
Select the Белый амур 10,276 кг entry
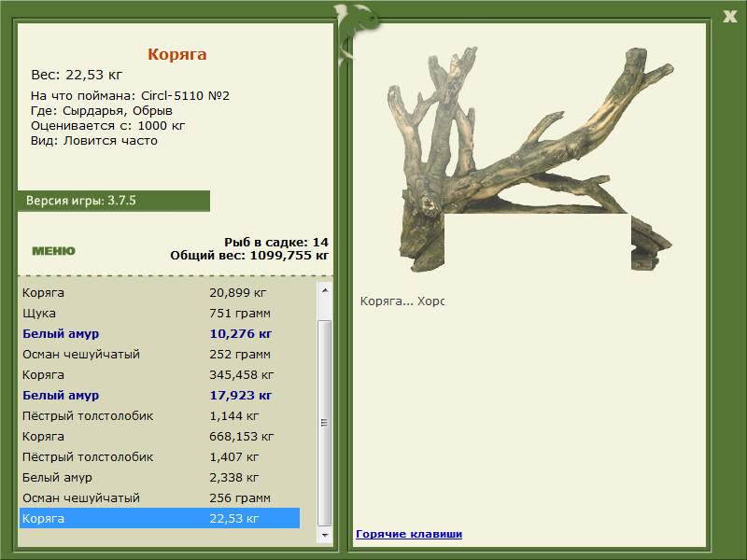coord(160,334)
